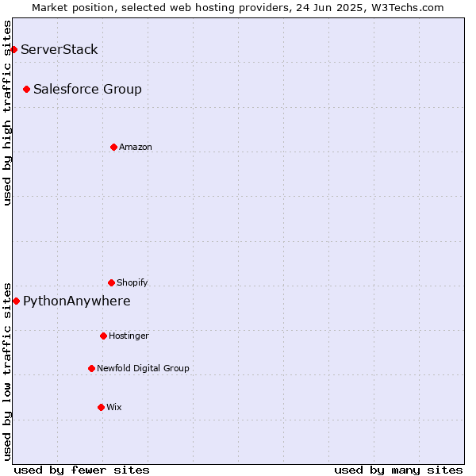Click the Amazon label text

[136, 147]
